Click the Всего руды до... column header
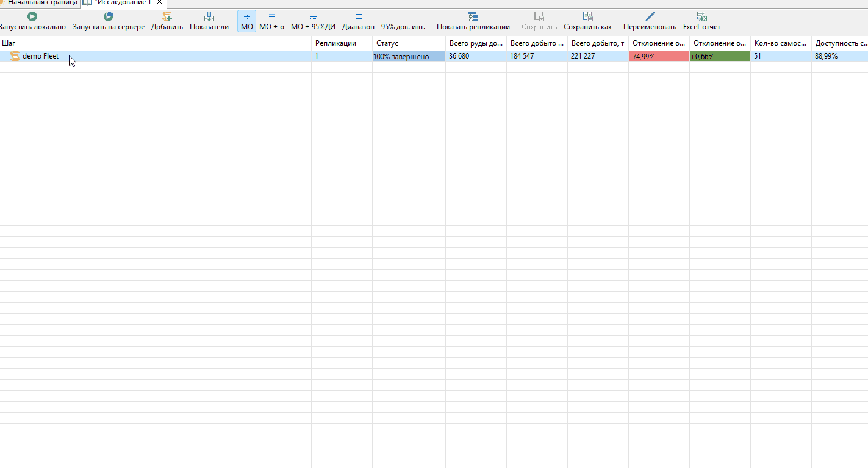Screen dimensions: 868x468 tap(476, 43)
